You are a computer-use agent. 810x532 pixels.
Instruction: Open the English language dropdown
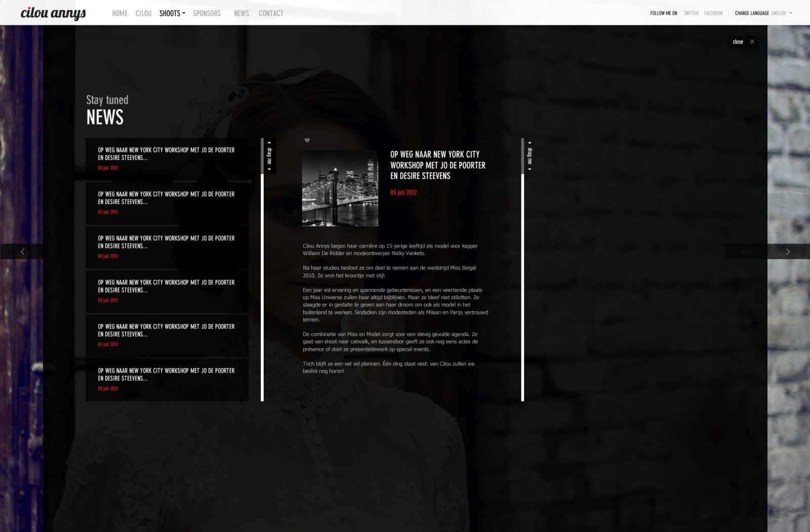click(x=782, y=13)
